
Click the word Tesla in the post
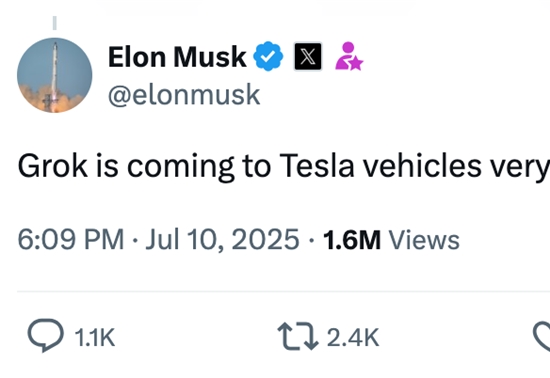[317, 166]
